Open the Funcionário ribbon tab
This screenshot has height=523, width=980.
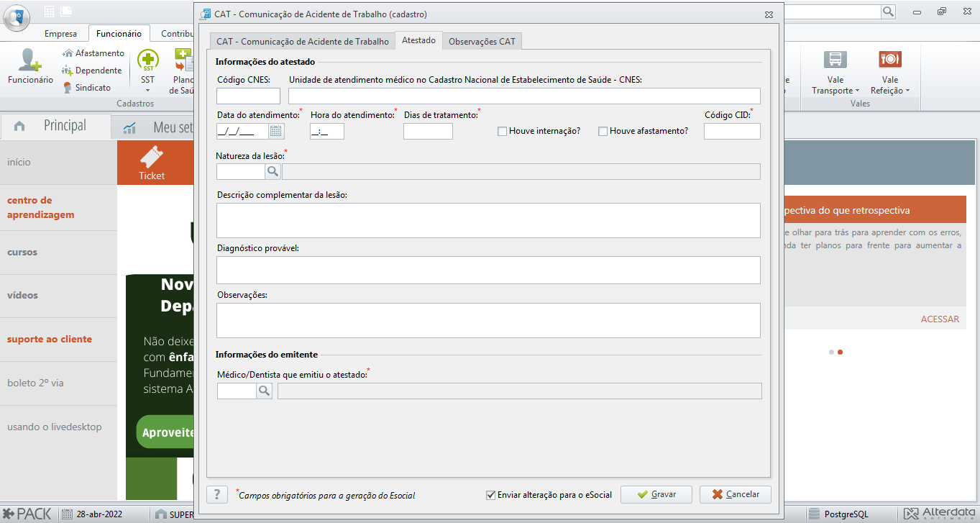click(x=119, y=34)
